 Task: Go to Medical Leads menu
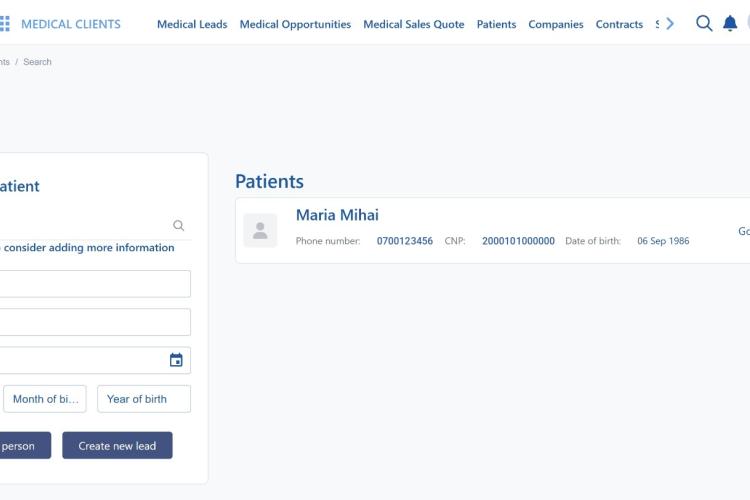pyautogui.click(x=192, y=24)
